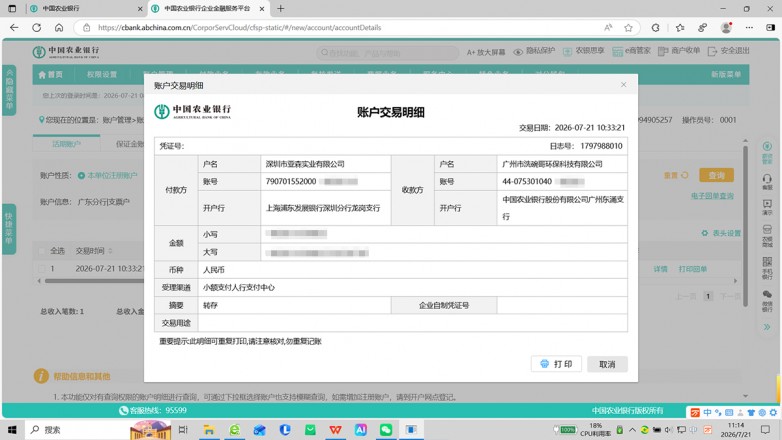Click 企业自制凭证号 value cell
Image resolution: width=782 pixels, height=440 pixels.
click(x=562, y=305)
